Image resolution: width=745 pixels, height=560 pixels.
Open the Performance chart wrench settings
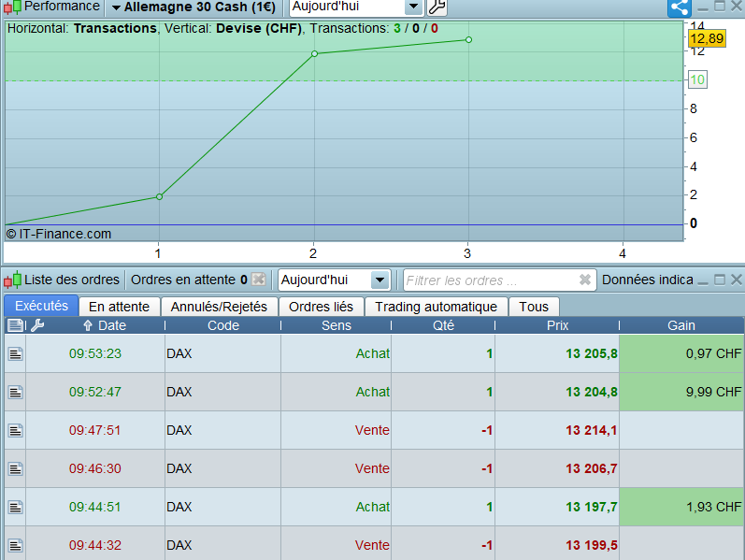tap(437, 7)
